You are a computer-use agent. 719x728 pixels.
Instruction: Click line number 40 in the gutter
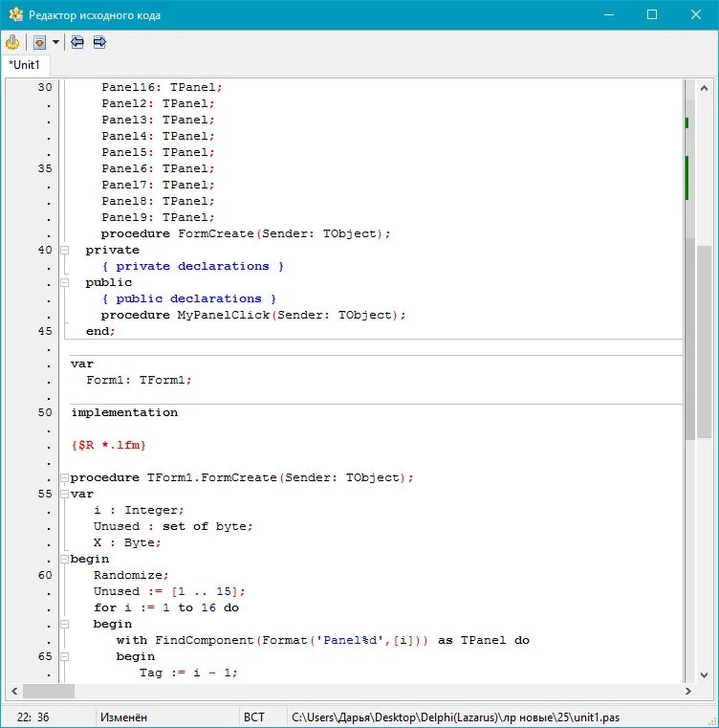click(x=45, y=250)
